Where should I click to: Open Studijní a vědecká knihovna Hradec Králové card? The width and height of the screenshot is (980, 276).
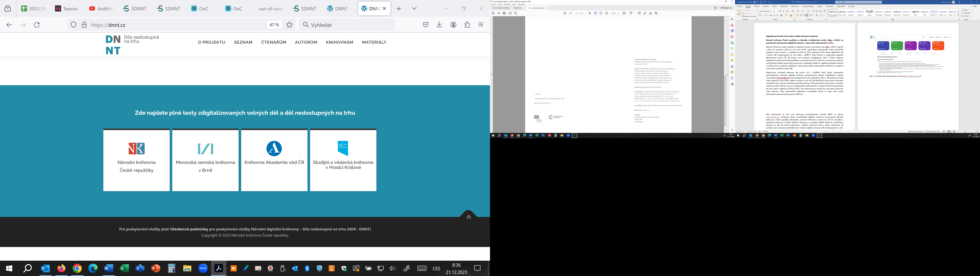tap(343, 160)
